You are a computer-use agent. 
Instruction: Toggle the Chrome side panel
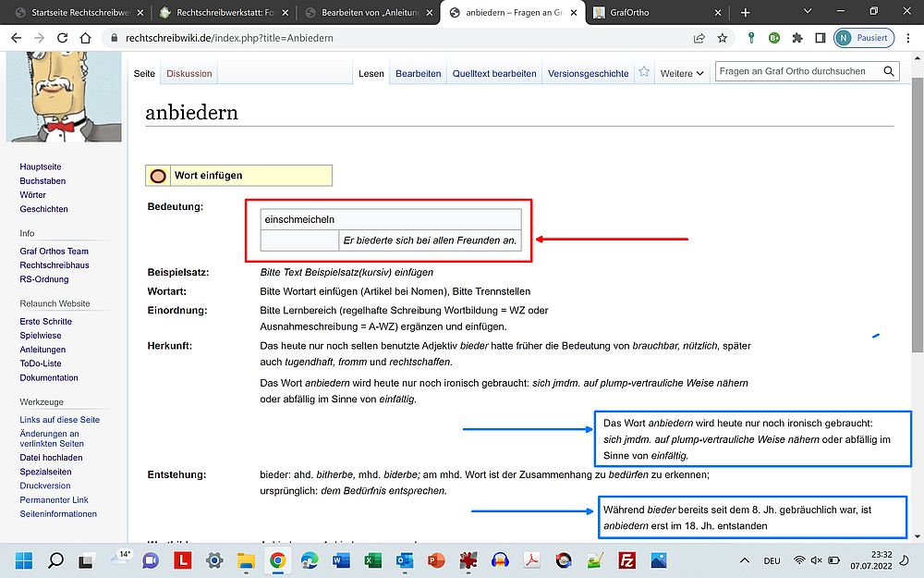(x=820, y=38)
